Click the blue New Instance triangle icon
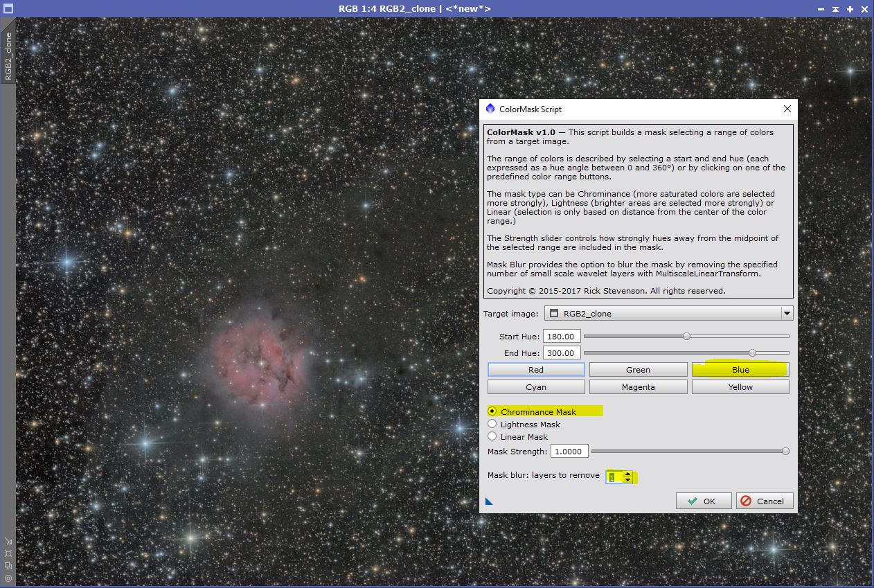 tap(489, 501)
